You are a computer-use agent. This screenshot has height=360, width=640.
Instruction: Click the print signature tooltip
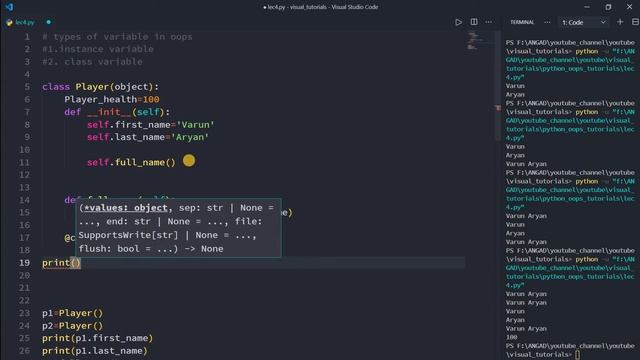click(x=178, y=228)
